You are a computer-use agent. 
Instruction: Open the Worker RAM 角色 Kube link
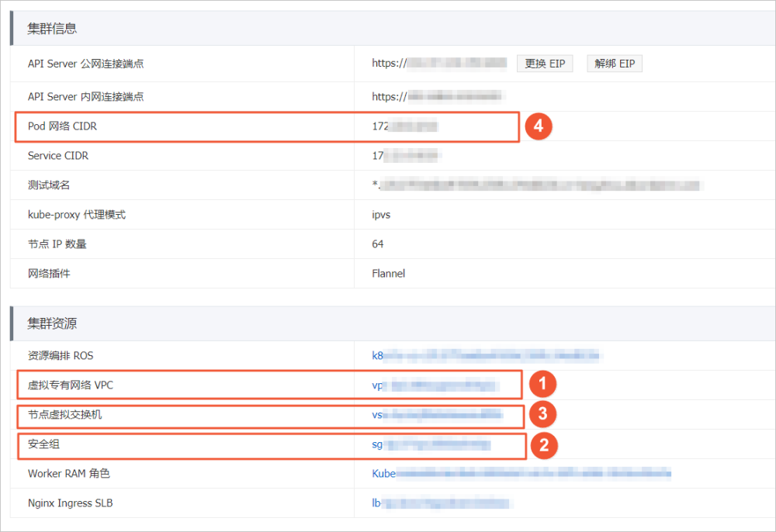tap(521, 474)
